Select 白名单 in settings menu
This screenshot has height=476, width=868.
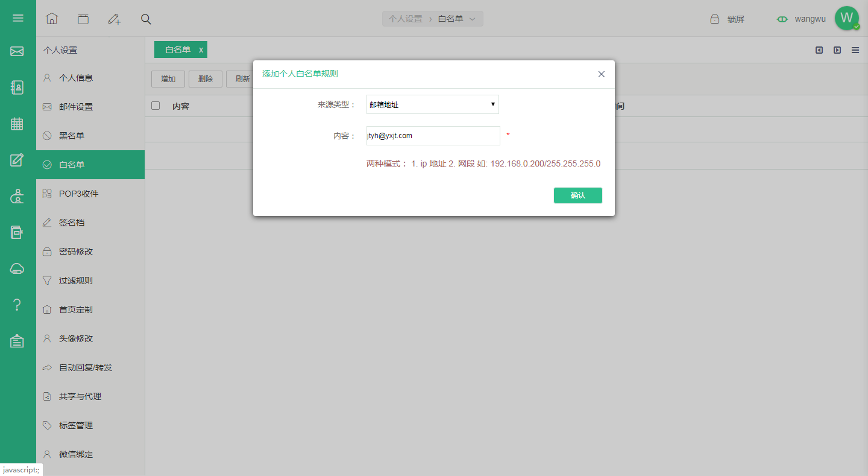pyautogui.click(x=90, y=165)
